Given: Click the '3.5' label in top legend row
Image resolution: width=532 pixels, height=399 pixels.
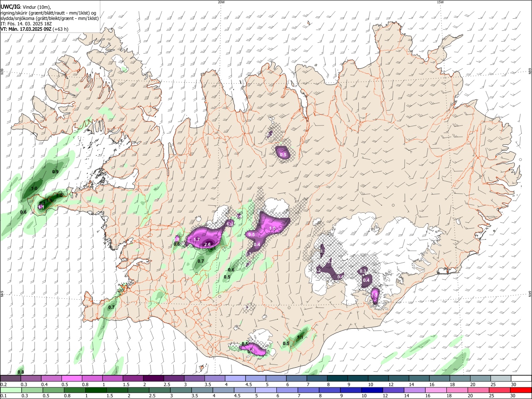Looking at the screenshot, I should tap(207, 384).
